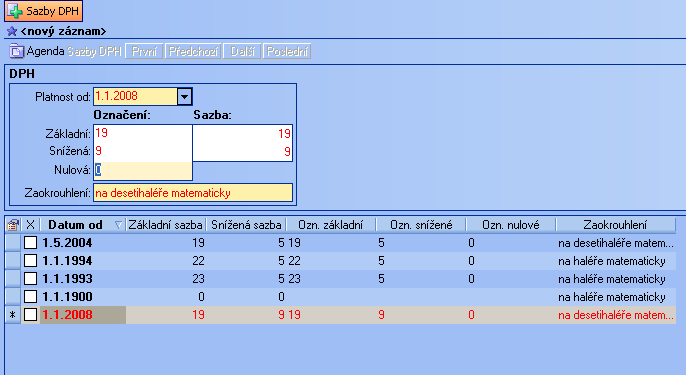Image resolution: width=686 pixels, height=375 pixels.
Task: Click the basic rate 22 in the 1.1.1994 row
Action: (x=166, y=261)
